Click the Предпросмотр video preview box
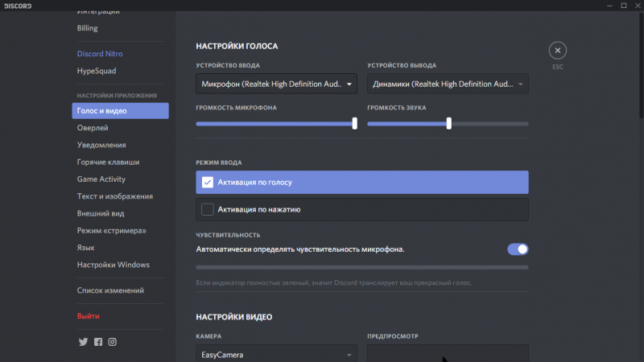The height and width of the screenshot is (362, 644). pyautogui.click(x=448, y=353)
